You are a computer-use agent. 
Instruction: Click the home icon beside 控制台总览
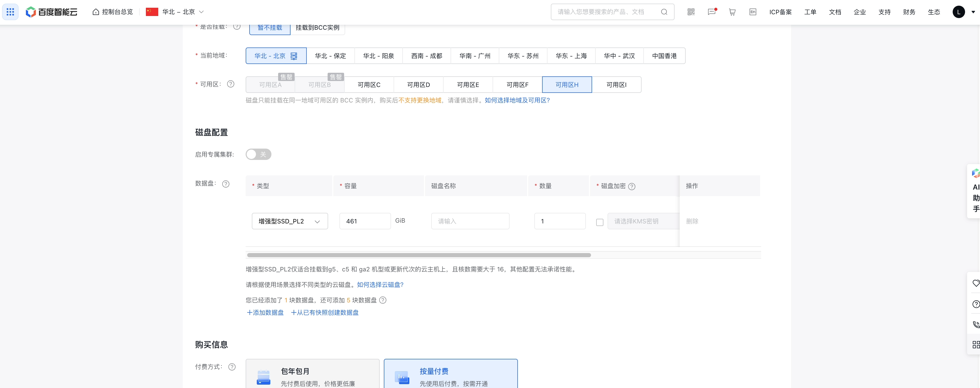[96, 12]
